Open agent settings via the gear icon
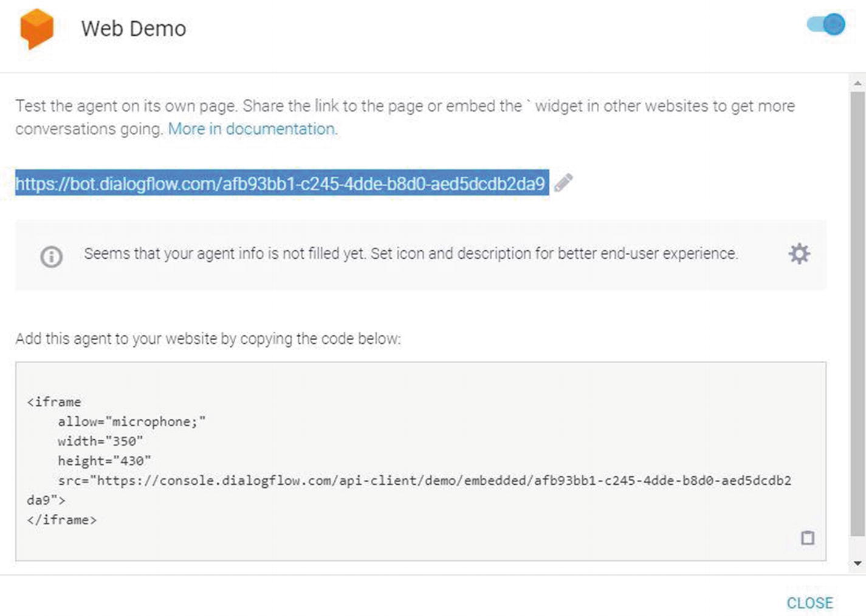866x616 pixels. click(799, 253)
